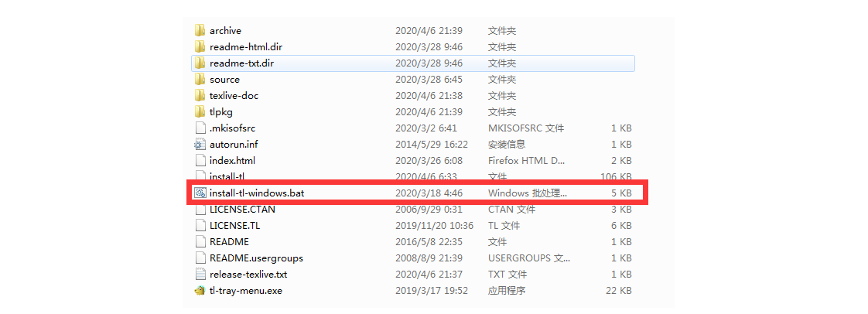Click the LICENSE.CTAN file name
The height and width of the screenshot is (314, 868).
tap(242, 210)
